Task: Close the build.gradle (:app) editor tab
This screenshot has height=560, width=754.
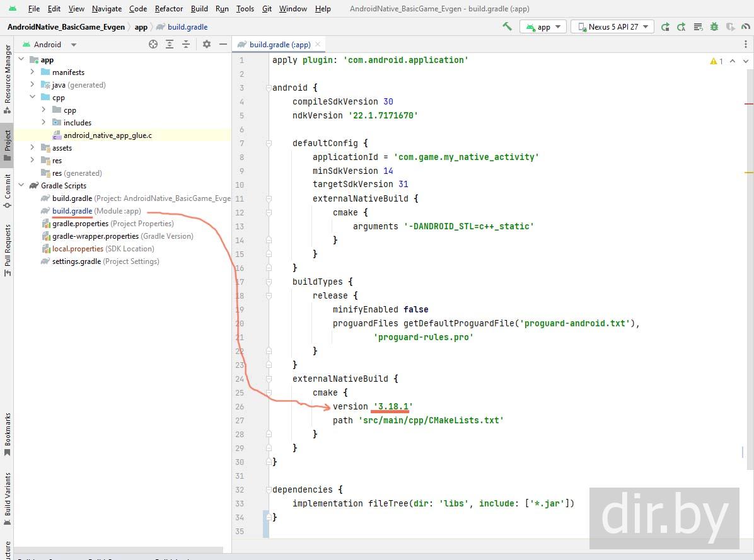Action: tap(318, 44)
